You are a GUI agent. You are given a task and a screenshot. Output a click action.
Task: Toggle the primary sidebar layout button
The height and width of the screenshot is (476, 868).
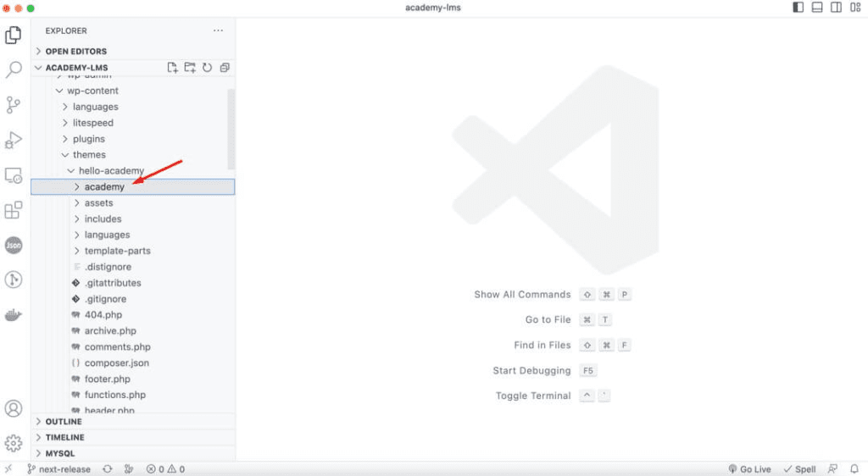pyautogui.click(x=798, y=8)
